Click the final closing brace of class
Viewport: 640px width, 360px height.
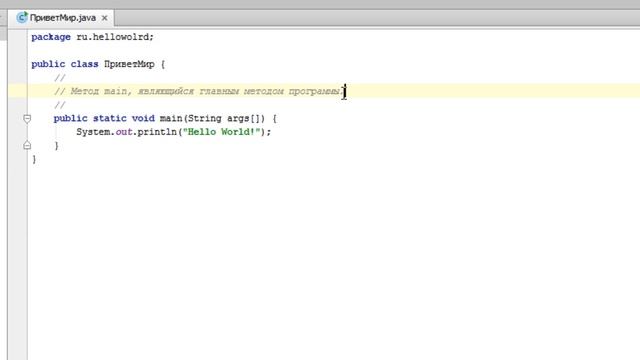pos(34,159)
